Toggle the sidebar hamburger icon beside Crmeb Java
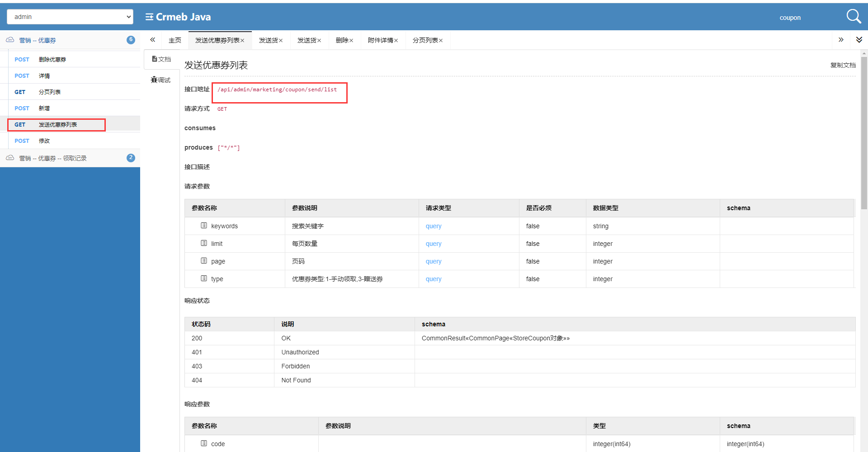Image resolution: width=868 pixels, height=452 pixels. pyautogui.click(x=149, y=17)
